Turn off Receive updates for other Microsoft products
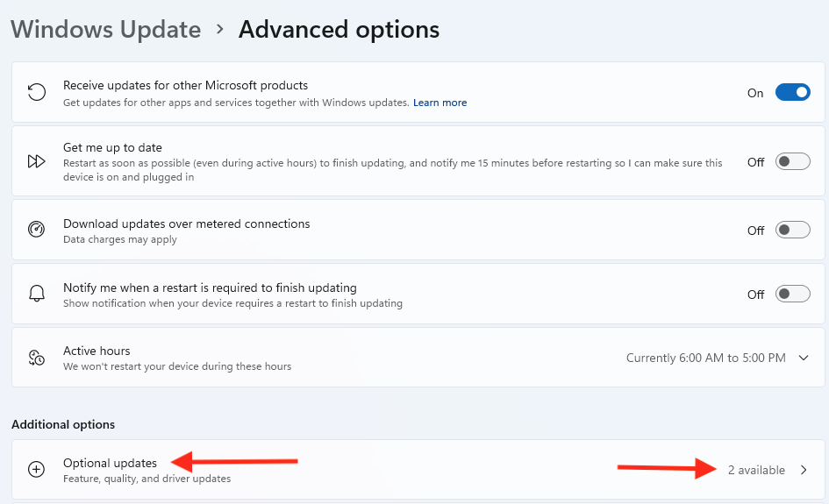 click(x=792, y=92)
